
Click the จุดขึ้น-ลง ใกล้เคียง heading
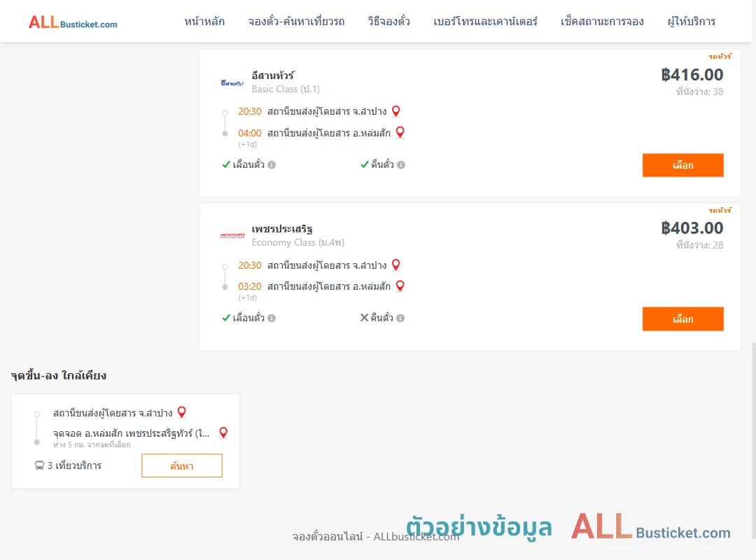pos(59,375)
